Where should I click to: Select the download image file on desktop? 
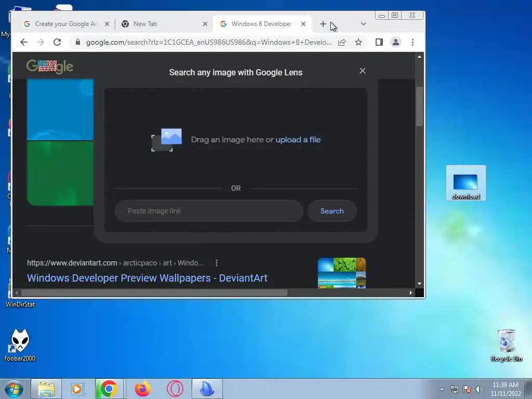(x=465, y=183)
